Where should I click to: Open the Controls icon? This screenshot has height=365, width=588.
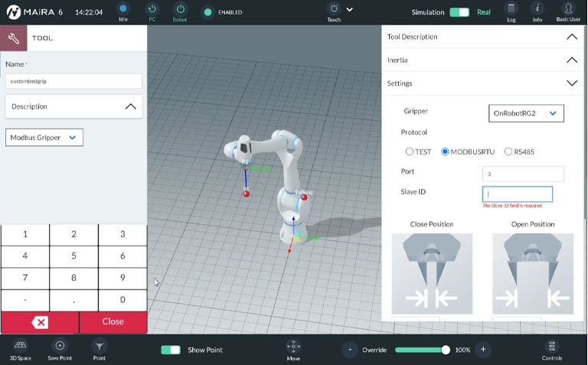(x=551, y=347)
